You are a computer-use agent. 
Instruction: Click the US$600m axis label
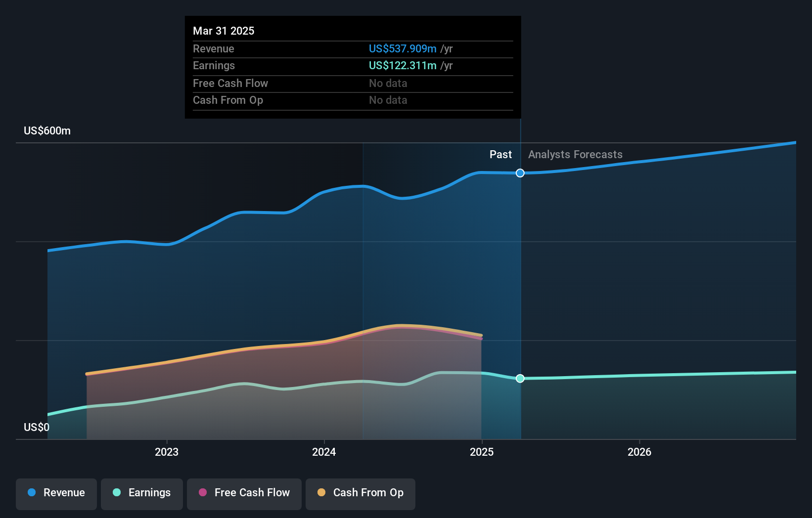[x=47, y=131]
